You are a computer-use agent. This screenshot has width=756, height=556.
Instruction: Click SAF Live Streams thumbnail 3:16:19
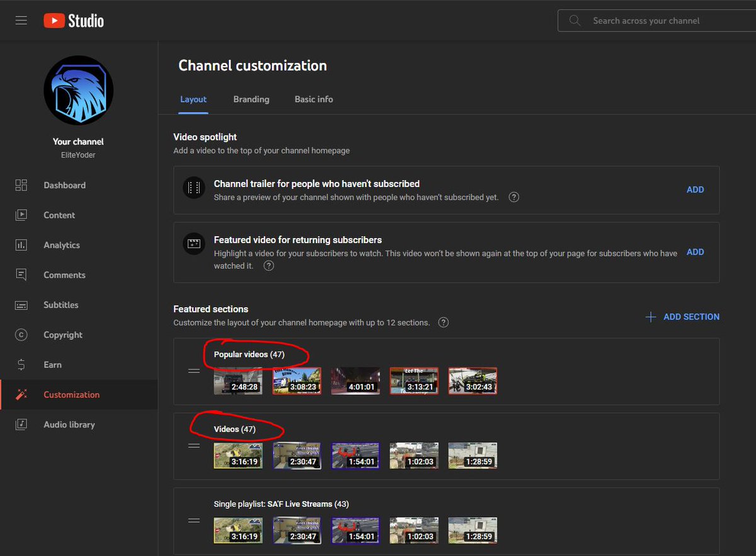(x=238, y=531)
